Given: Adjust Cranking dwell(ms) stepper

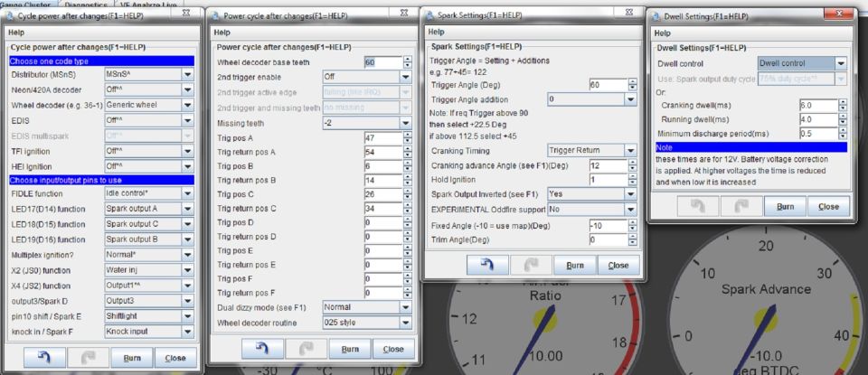Looking at the screenshot, I should (843, 105).
